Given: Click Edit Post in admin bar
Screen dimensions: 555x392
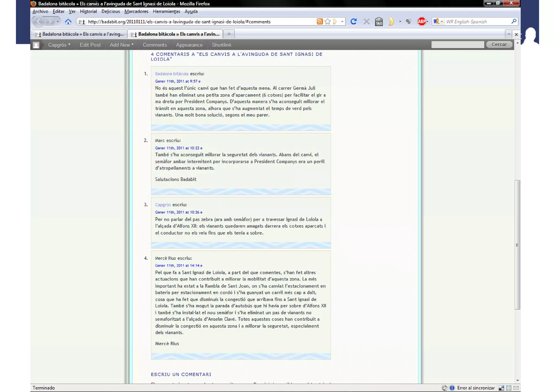Looking at the screenshot, I should tap(90, 45).
